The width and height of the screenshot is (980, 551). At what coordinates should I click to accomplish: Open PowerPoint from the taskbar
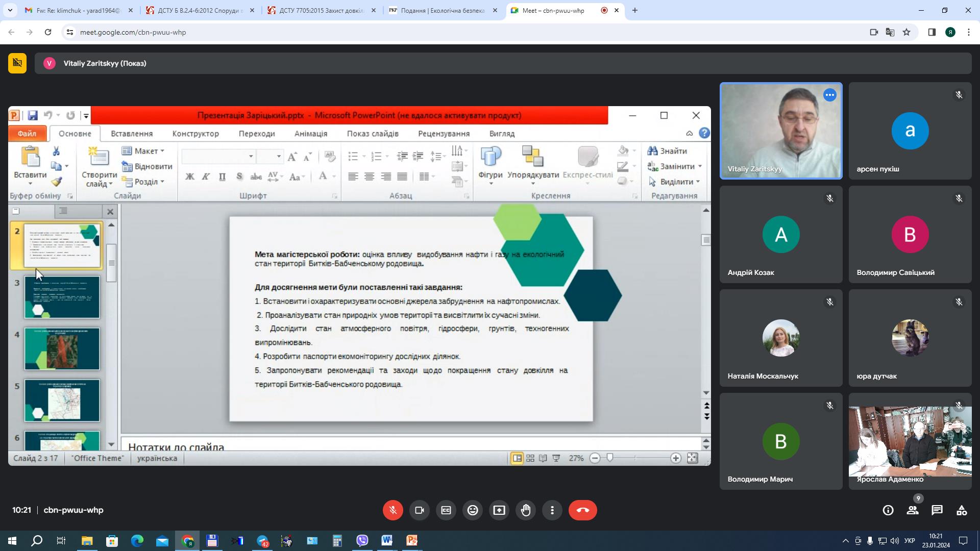411,541
